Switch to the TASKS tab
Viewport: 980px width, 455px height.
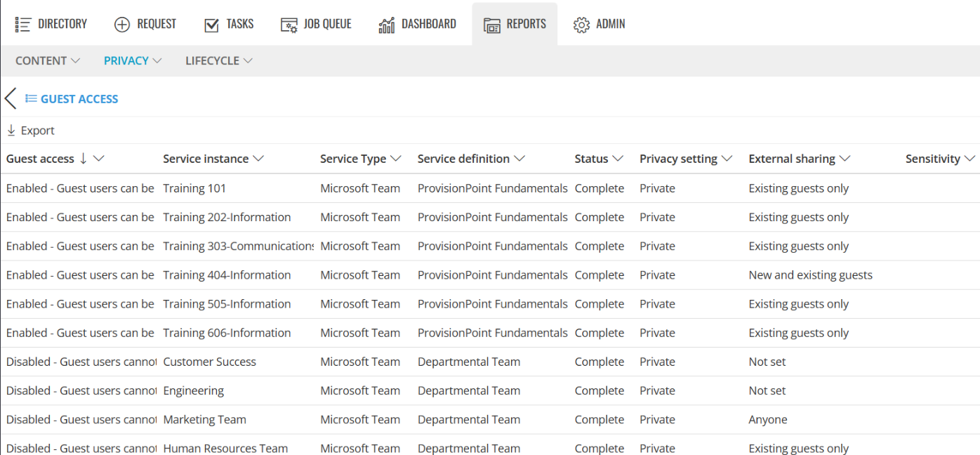click(229, 25)
